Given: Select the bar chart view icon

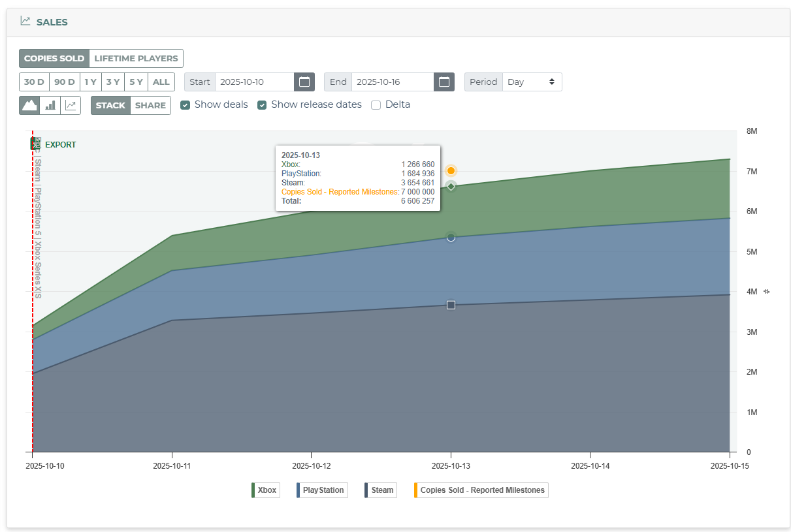Looking at the screenshot, I should coord(50,105).
